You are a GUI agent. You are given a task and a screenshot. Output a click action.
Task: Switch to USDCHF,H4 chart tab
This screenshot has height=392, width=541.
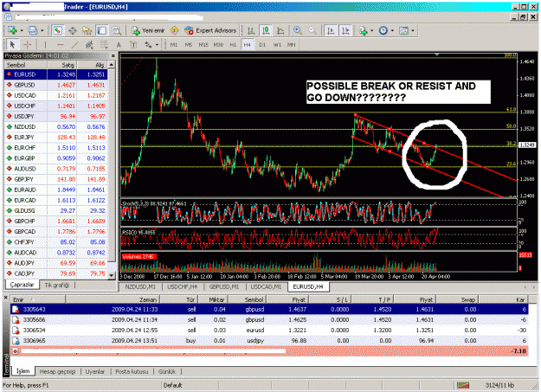tap(182, 286)
